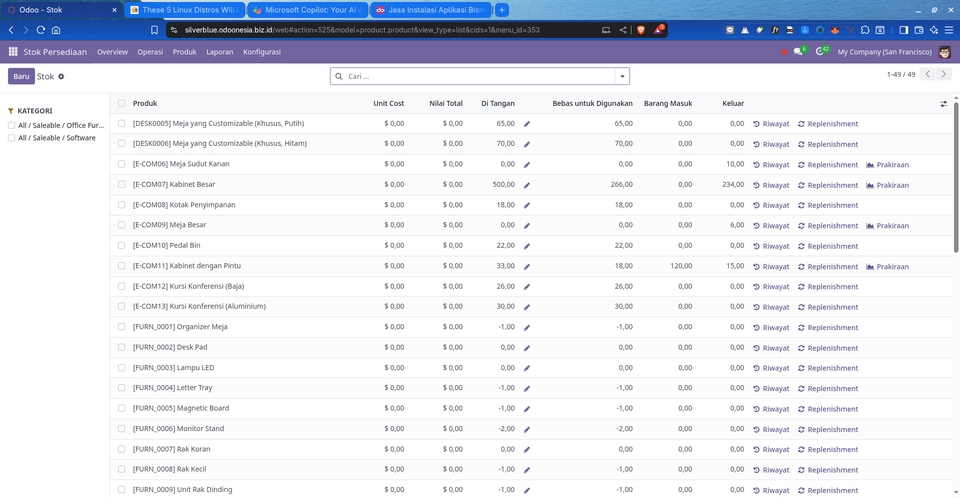Open Riwayat for Kotak Penyimpanan
Image resolution: width=960 pixels, height=497 pixels.
(771, 205)
